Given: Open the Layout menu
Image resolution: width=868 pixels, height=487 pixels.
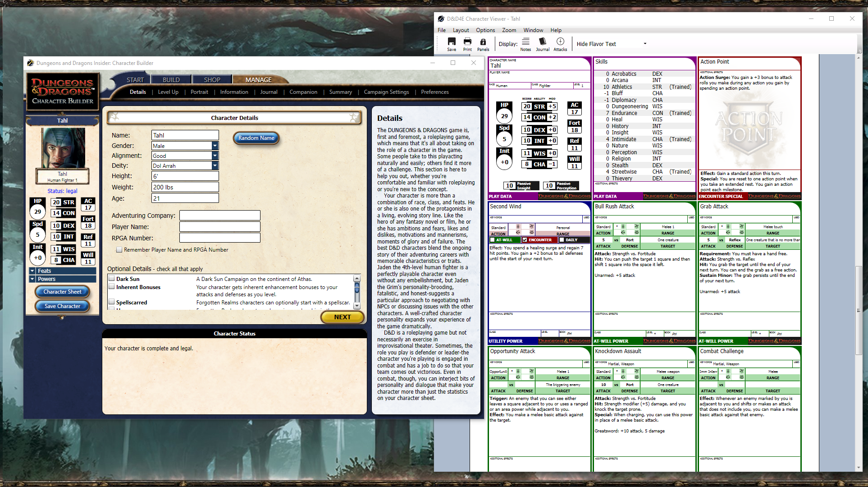Looking at the screenshot, I should [461, 30].
